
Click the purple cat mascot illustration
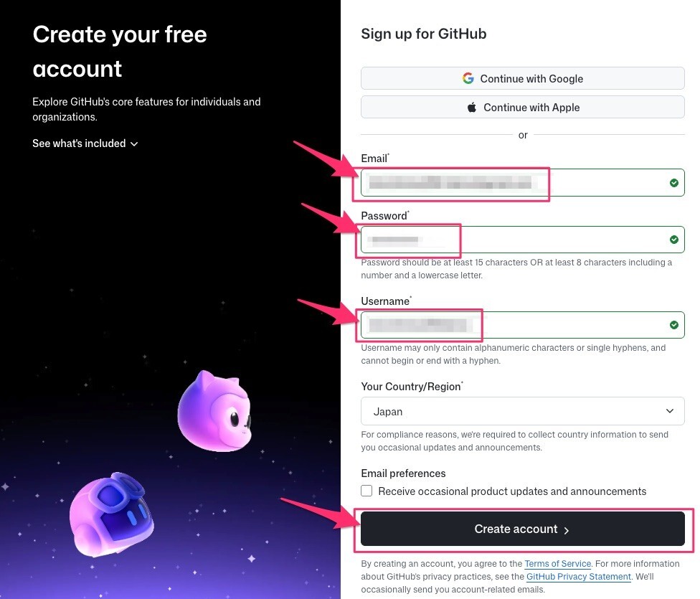click(215, 410)
